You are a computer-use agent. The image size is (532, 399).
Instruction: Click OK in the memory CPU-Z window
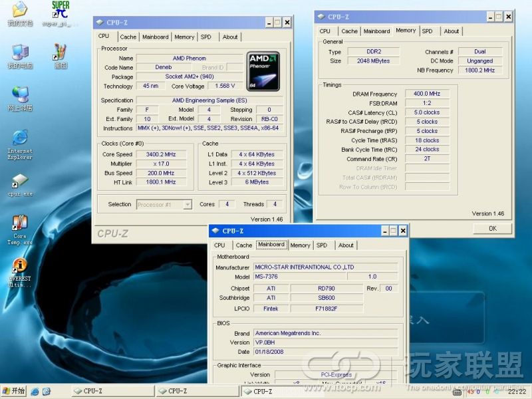[493, 228]
